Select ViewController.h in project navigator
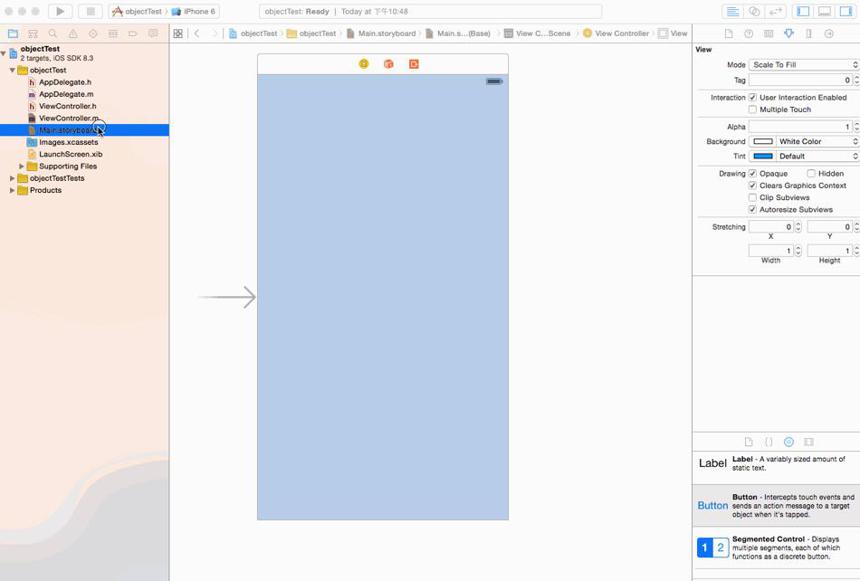This screenshot has width=860, height=581. [67, 106]
